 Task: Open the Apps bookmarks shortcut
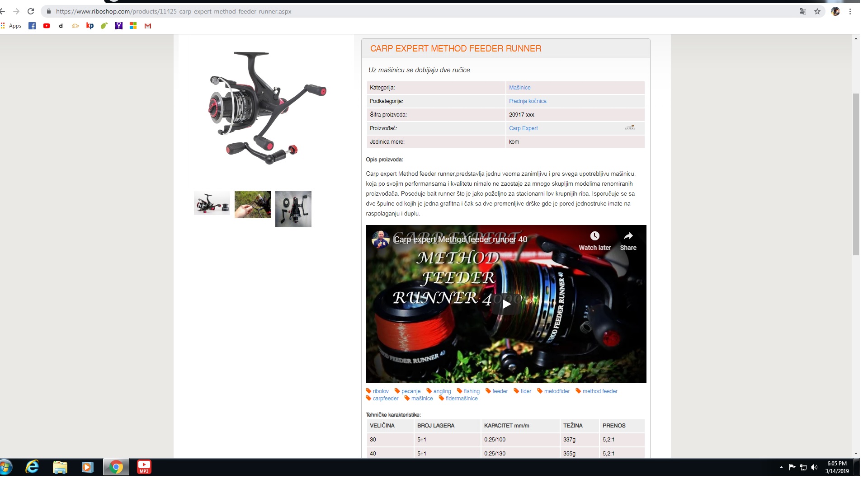pyautogui.click(x=12, y=26)
